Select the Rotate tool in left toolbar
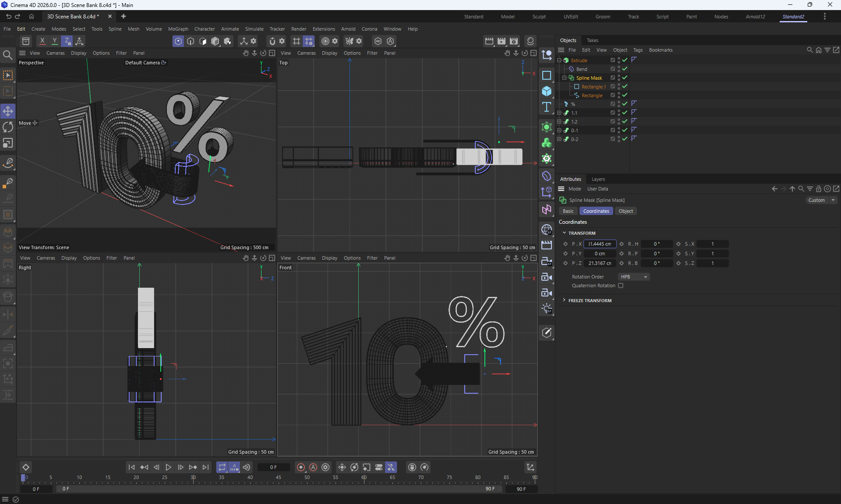The height and width of the screenshot is (504, 841). pos(8,127)
